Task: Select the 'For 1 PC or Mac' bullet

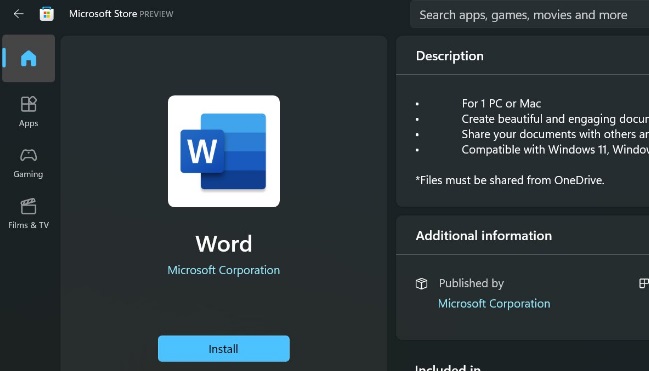Action: [x=501, y=104]
